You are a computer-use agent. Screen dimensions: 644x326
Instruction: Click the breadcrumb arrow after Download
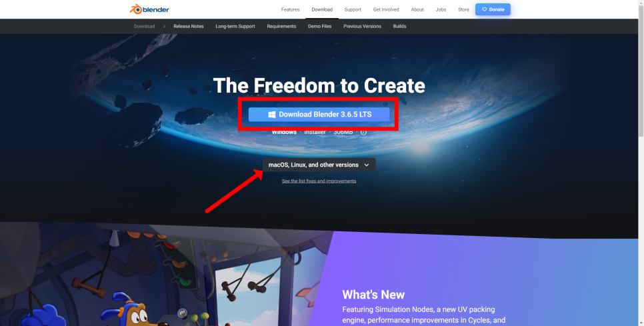[164, 26]
